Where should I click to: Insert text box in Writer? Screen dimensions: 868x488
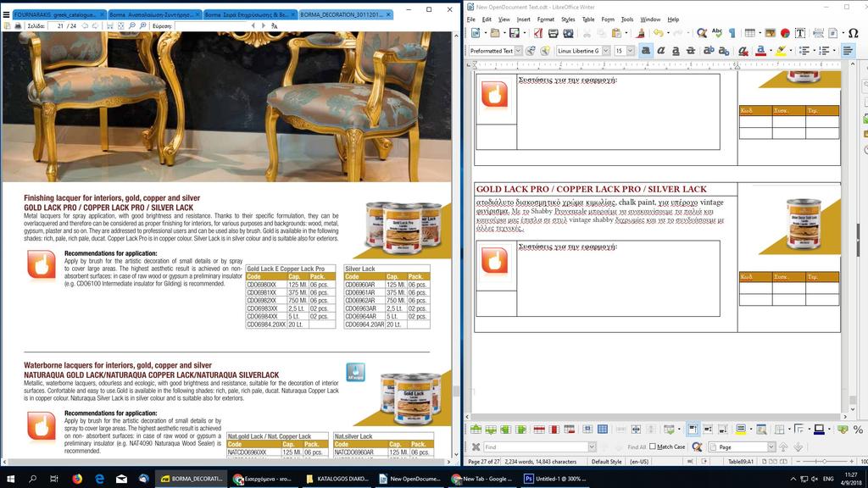[800, 33]
